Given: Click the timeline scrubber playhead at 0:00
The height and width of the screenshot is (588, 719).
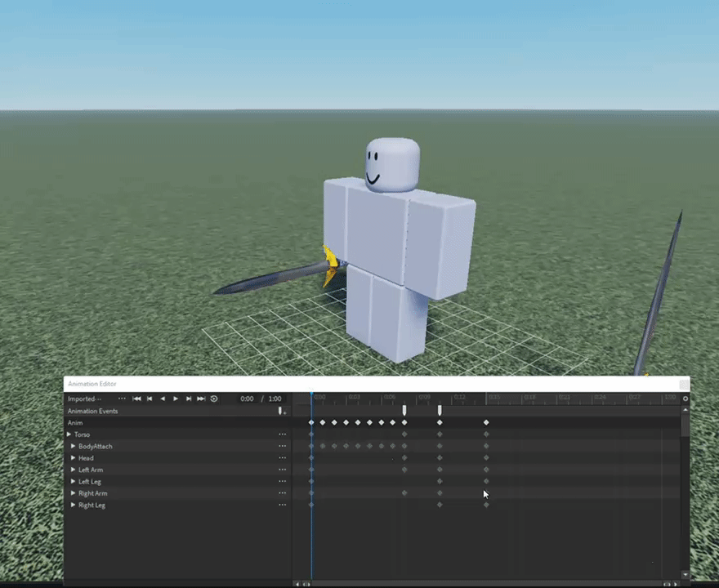Looking at the screenshot, I should [x=311, y=395].
